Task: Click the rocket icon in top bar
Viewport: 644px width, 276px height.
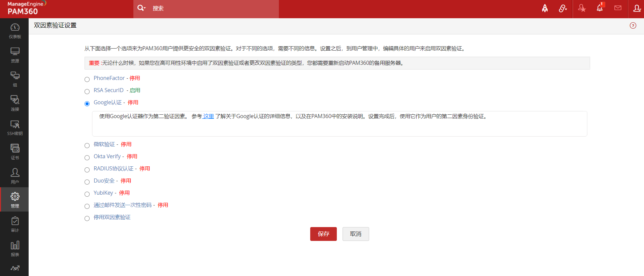Action: [545, 8]
